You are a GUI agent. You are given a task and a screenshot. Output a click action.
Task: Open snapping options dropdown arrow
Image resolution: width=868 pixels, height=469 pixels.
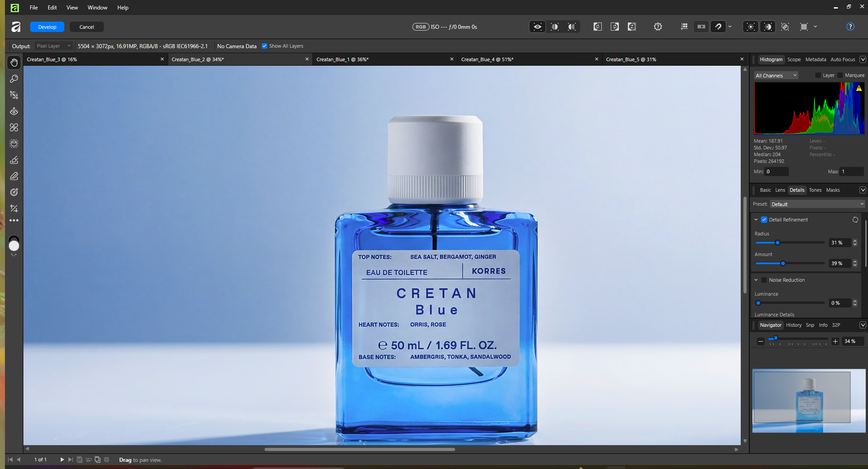(730, 27)
